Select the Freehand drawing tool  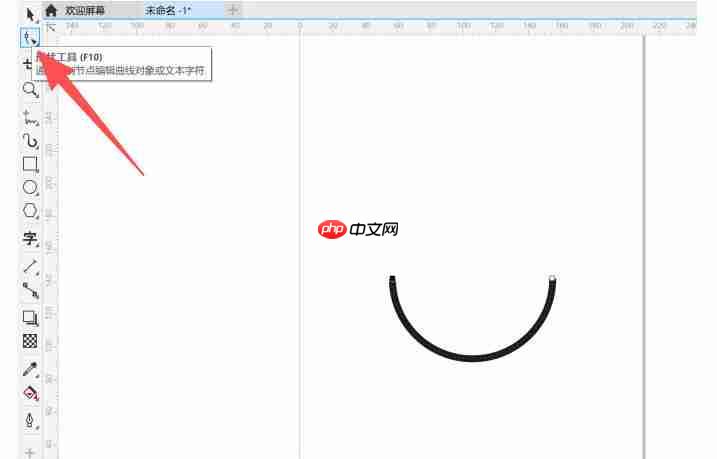coord(30,117)
